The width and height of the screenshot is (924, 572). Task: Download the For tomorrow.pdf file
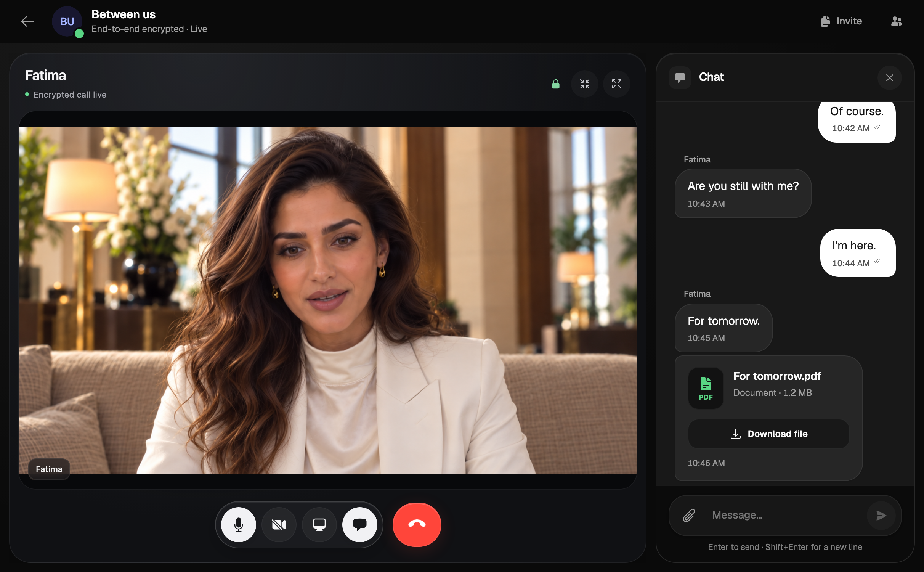(769, 434)
